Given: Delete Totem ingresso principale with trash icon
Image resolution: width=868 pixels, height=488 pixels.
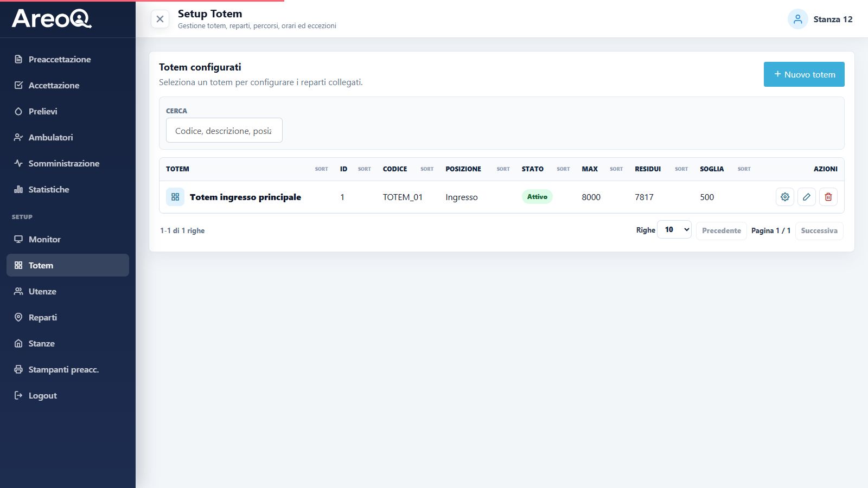Looking at the screenshot, I should tap(828, 197).
